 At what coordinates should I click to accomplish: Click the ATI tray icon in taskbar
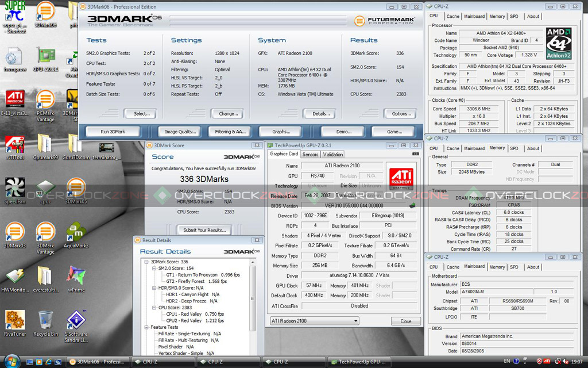click(547, 361)
